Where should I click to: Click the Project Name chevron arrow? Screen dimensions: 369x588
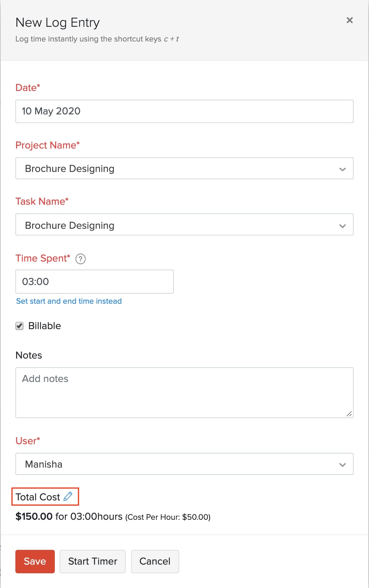(x=342, y=169)
